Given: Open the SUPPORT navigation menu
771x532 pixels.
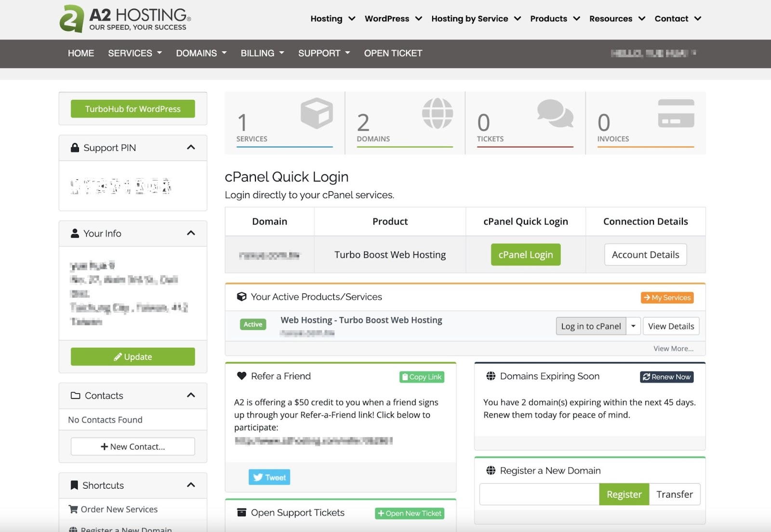Looking at the screenshot, I should tap(324, 53).
